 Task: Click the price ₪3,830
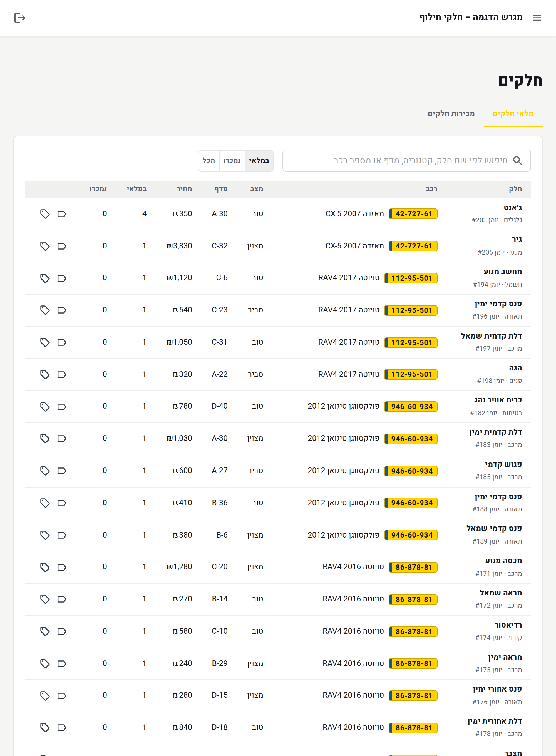(179, 246)
